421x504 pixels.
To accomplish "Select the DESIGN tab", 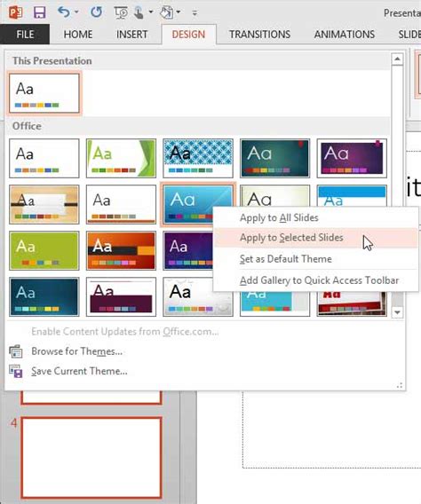I will [x=188, y=34].
